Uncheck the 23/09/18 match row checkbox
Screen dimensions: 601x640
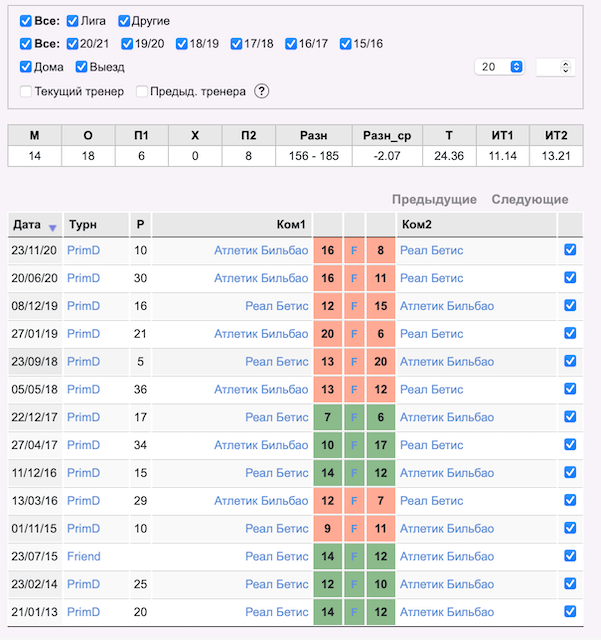coord(570,360)
